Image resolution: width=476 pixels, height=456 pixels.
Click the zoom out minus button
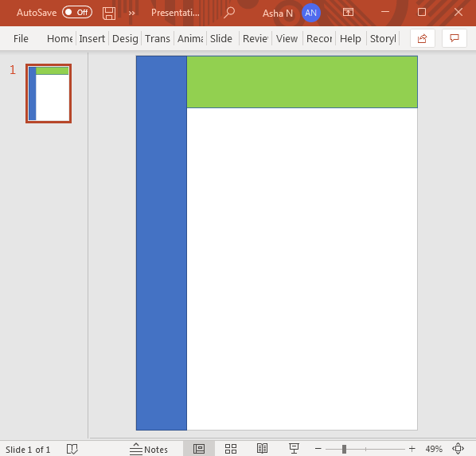(318, 448)
